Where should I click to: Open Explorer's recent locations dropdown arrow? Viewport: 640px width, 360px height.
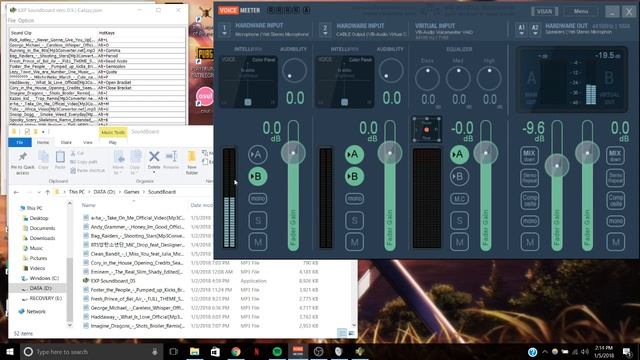(39, 192)
